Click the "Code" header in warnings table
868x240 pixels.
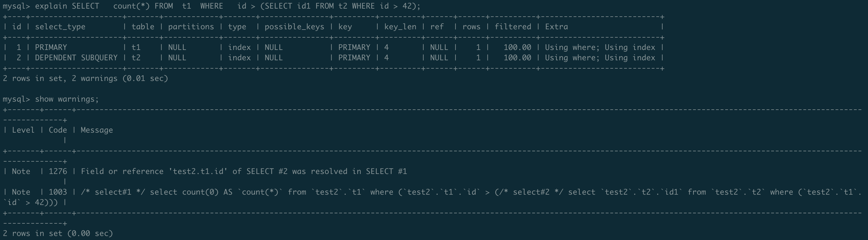58,130
